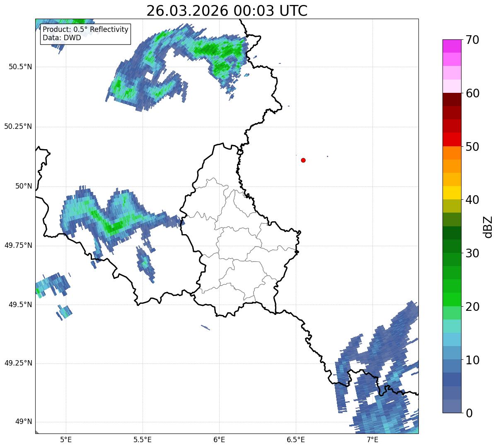Click the latitude label "49.25°N"
The image size is (498, 448).
coord(18,363)
